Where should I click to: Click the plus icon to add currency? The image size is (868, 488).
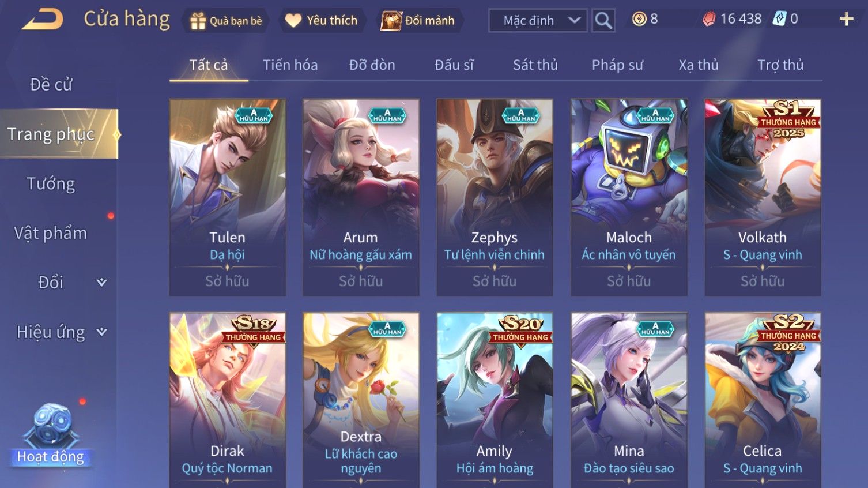tap(846, 20)
